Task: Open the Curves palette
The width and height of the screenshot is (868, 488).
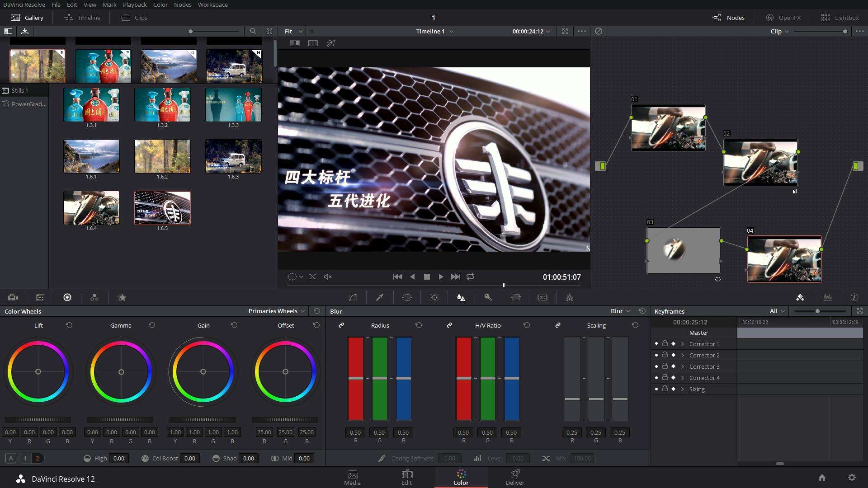Action: 353,297
